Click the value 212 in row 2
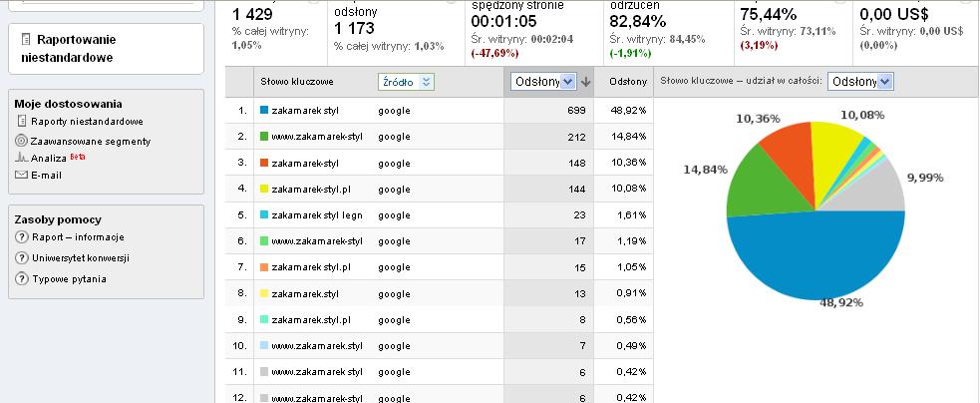Screen dimensions: 980x403 coord(577,137)
